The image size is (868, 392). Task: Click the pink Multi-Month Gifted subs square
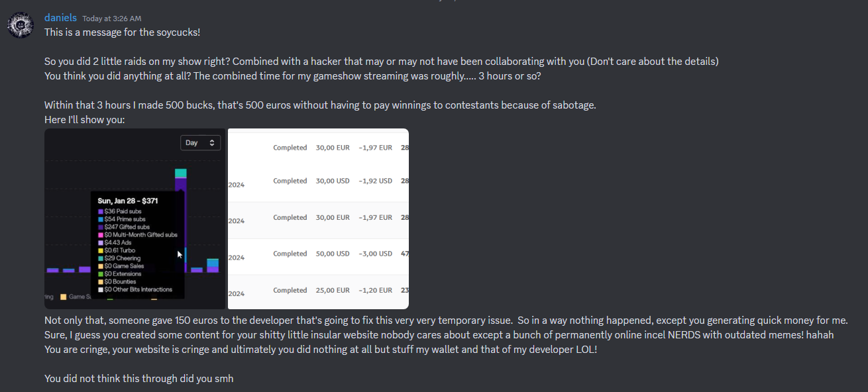[101, 235]
